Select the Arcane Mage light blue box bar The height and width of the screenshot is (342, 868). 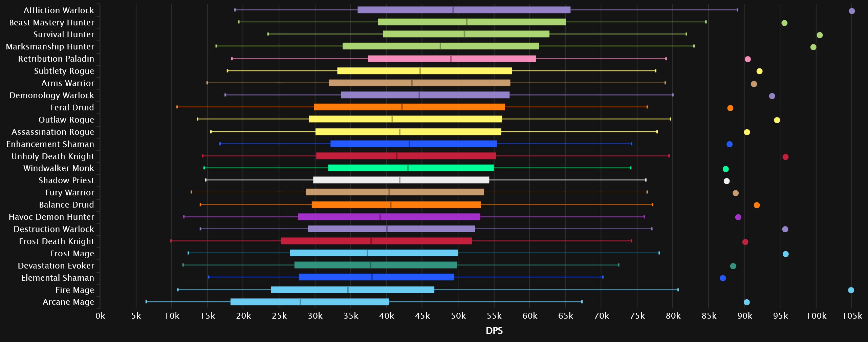pos(310,302)
